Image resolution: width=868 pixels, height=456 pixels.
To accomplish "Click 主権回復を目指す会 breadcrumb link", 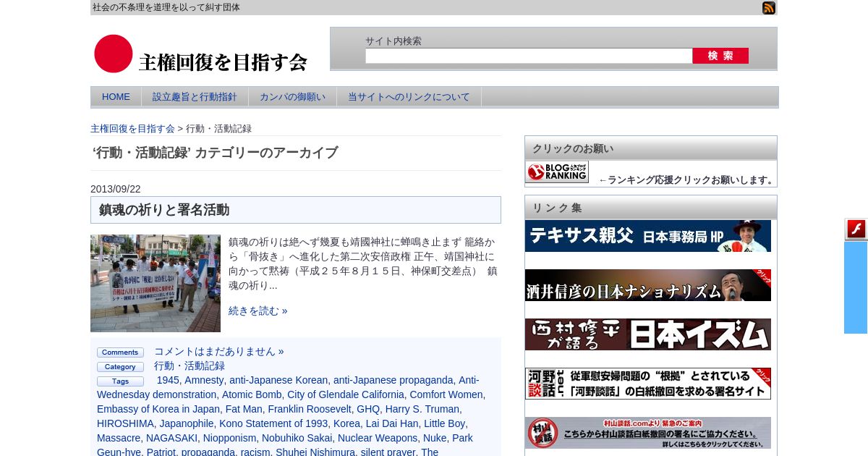I will (132, 129).
